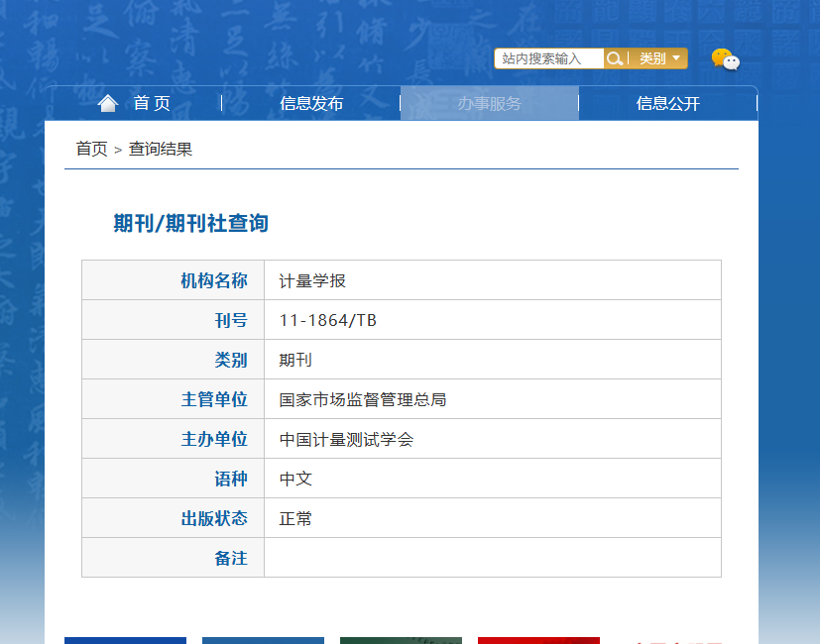Click the home house icon
The width and height of the screenshot is (820, 644).
108,103
